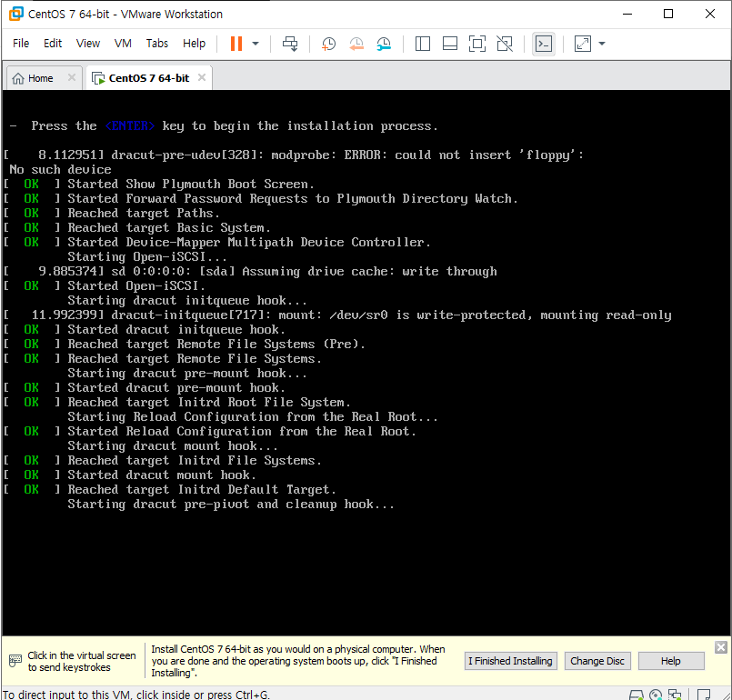Viewport: 732px width, 700px height.
Task: Click the Change Disc button
Action: pos(597,661)
